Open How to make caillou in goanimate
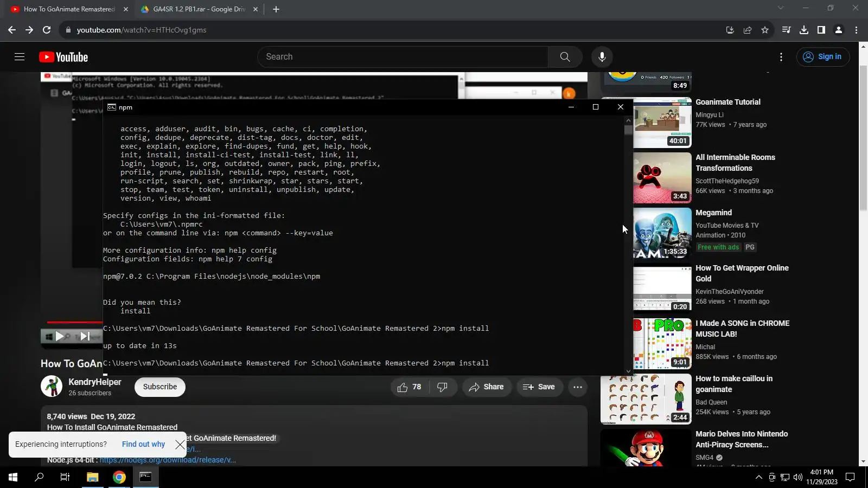 tap(734, 384)
